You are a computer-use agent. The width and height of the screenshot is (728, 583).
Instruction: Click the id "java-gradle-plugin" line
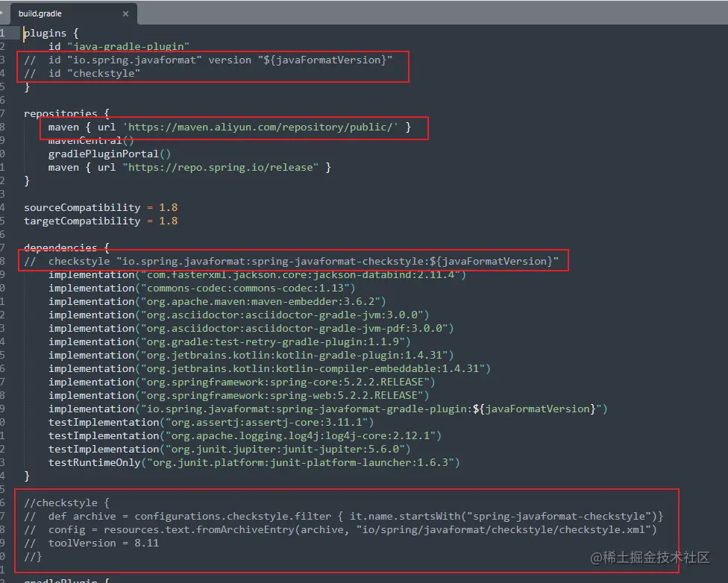(119, 46)
